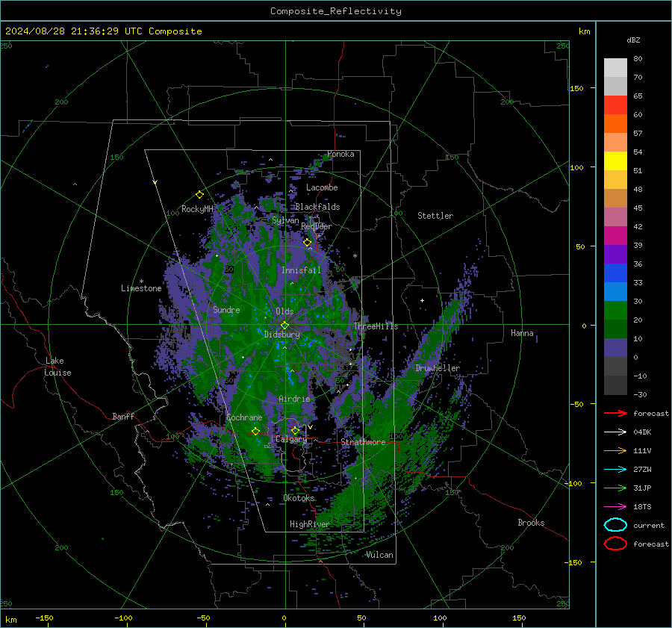This screenshot has height=628, width=672.
Task: Click the Composite_Reflectivity title
Action: (335, 11)
